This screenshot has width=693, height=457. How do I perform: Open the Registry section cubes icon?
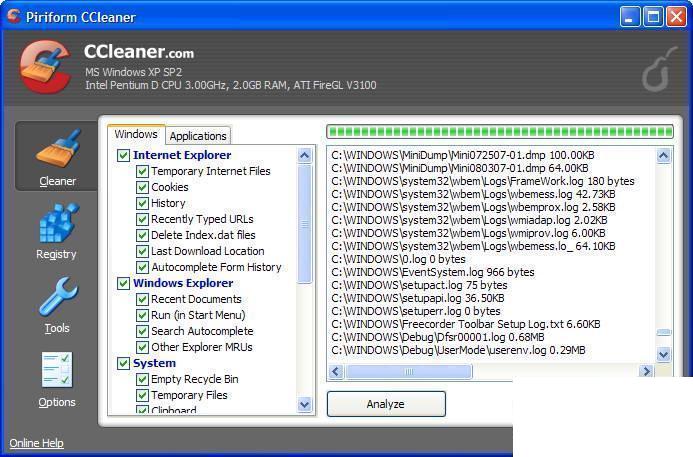[59, 222]
